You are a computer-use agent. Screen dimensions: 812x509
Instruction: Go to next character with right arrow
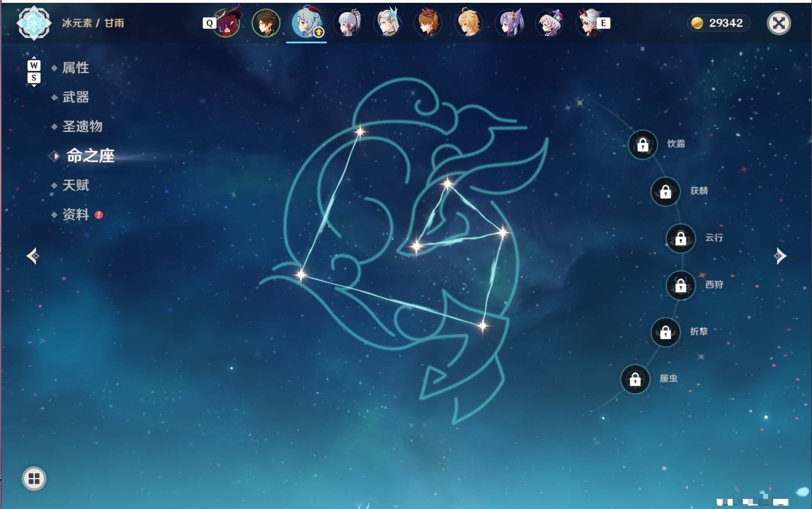point(780,256)
